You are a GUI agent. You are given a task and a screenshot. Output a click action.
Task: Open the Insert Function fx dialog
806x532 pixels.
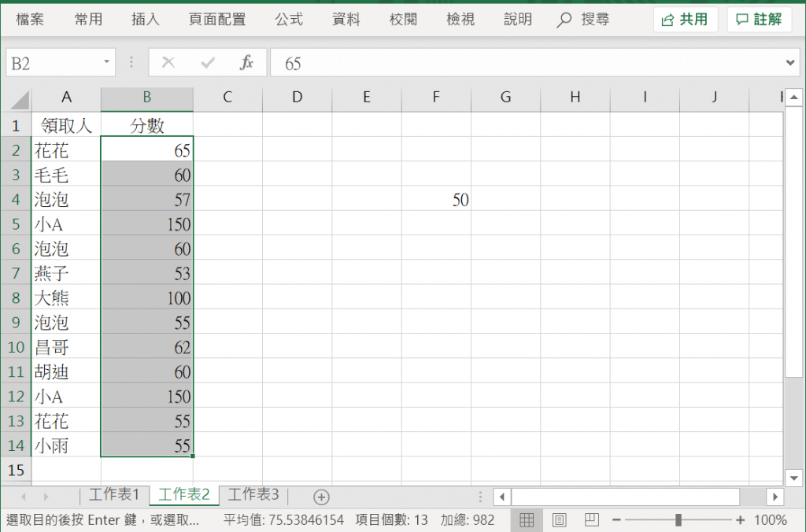[246, 63]
